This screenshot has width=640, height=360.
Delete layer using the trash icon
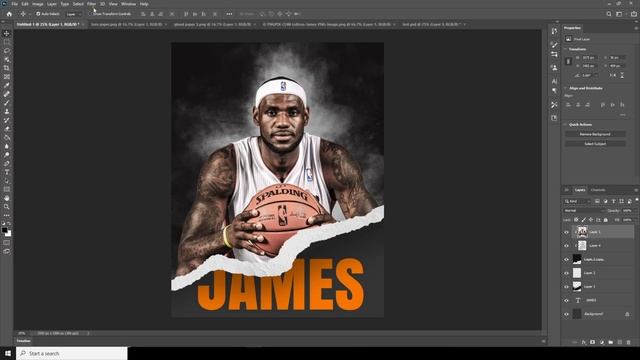coord(629,342)
